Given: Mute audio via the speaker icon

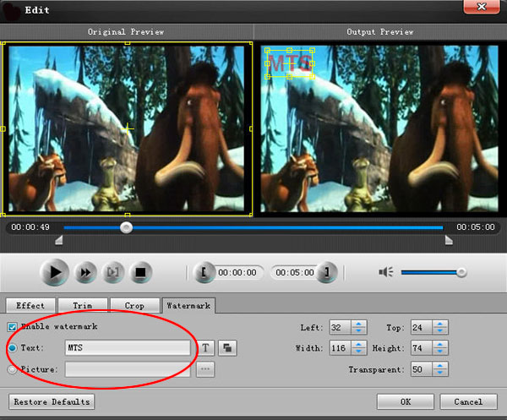Looking at the screenshot, I should 386,272.
